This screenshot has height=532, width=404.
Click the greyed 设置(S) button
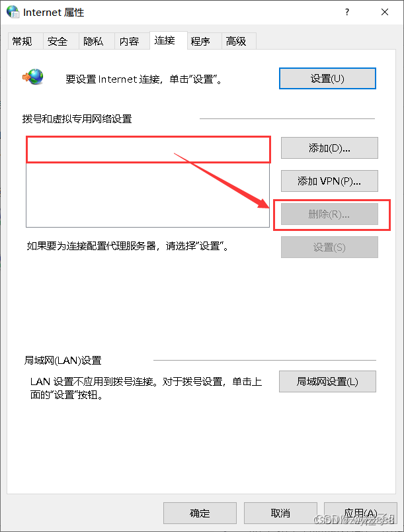[329, 247]
